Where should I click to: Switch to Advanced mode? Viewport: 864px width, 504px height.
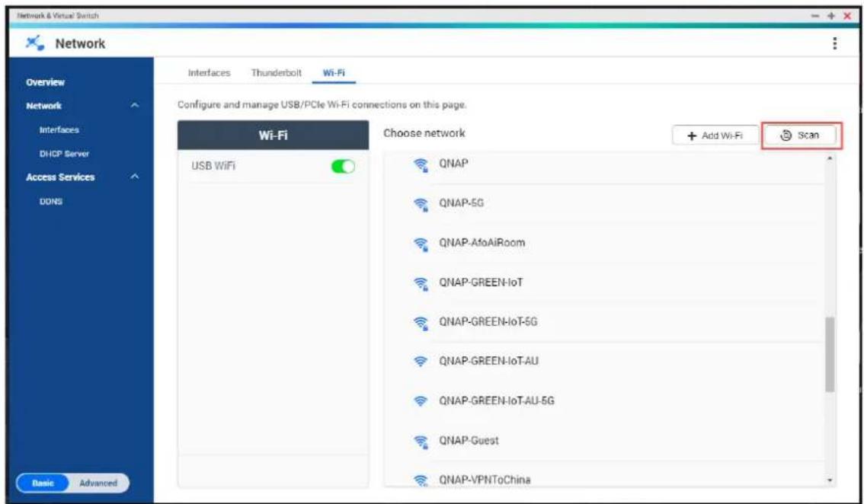(x=98, y=483)
